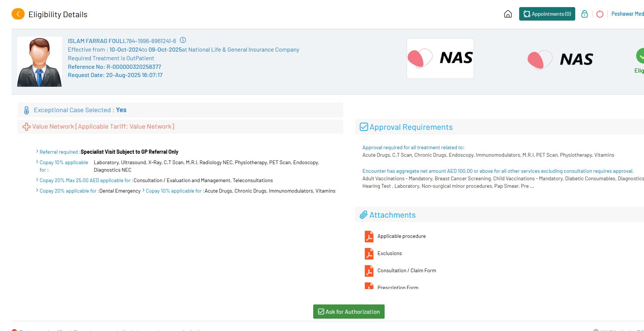Click the patient avatar photo

40,62
